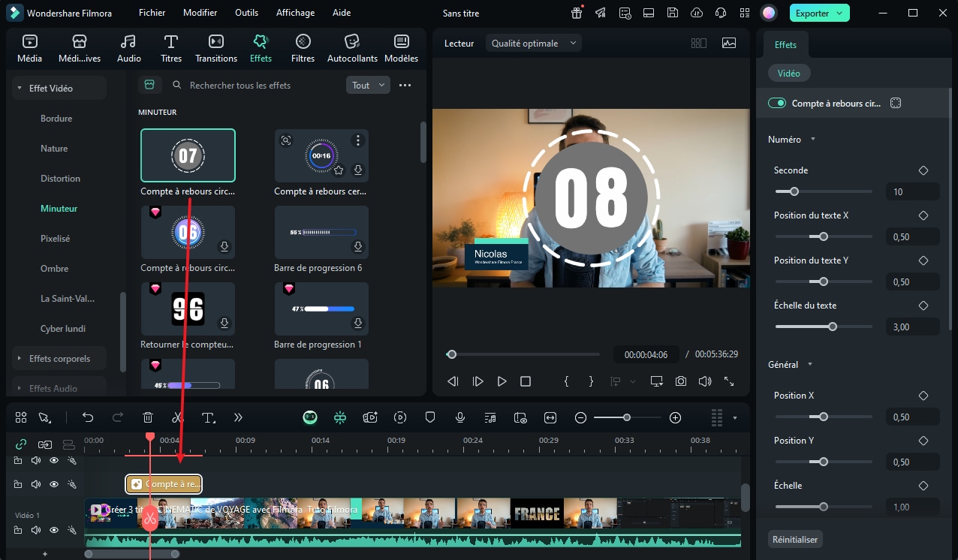
Task: Select the Barre de progression 6 thumbnail
Action: tap(321, 232)
